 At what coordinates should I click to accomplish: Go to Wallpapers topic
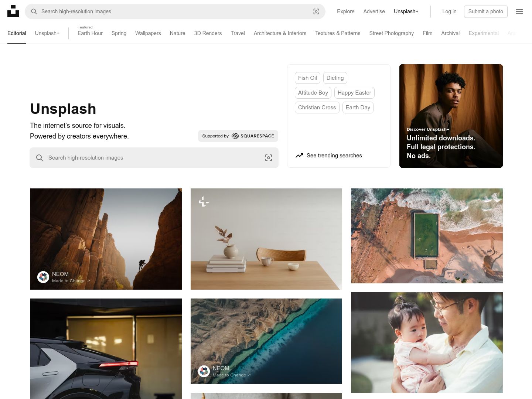(148, 33)
